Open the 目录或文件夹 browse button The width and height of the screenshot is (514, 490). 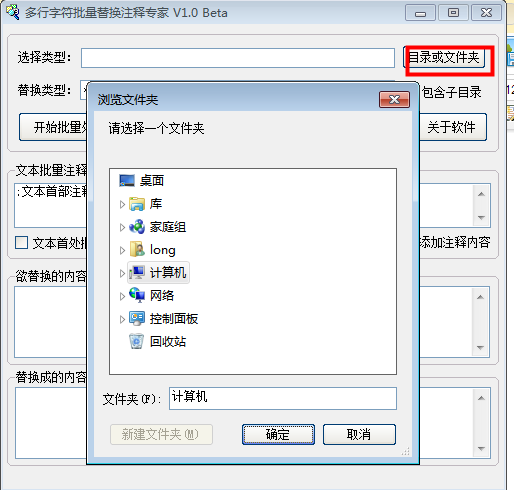(x=444, y=58)
